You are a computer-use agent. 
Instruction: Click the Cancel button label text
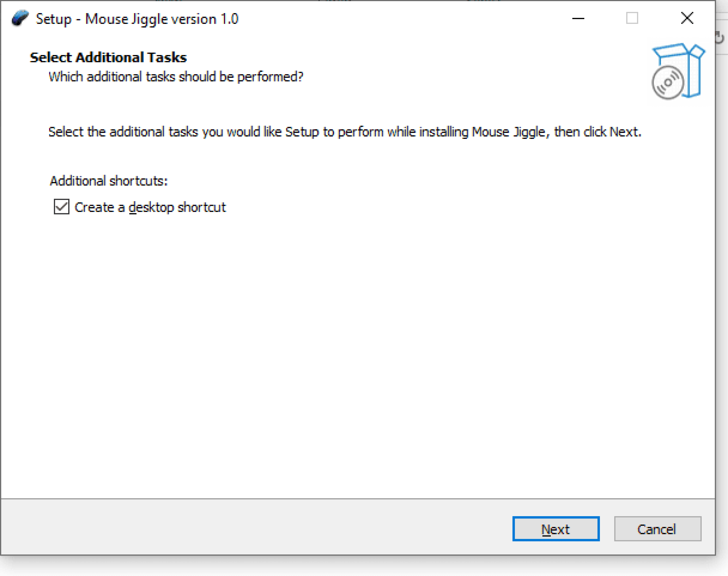point(657,529)
